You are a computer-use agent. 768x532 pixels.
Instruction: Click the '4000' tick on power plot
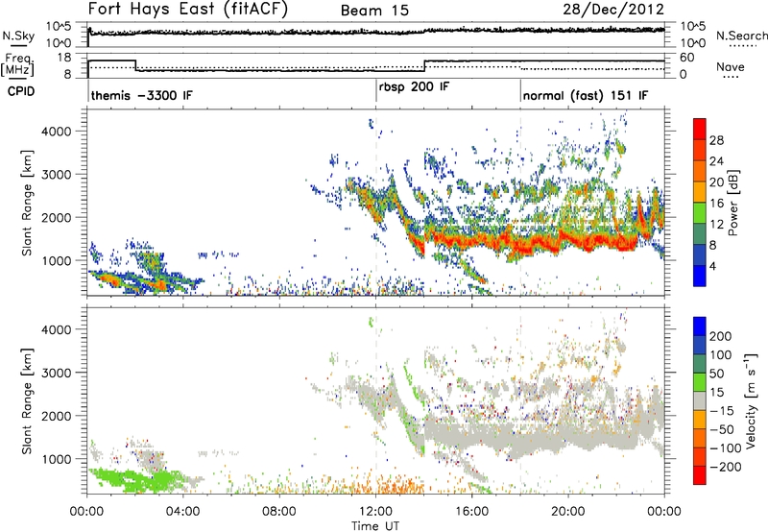pos(57,132)
